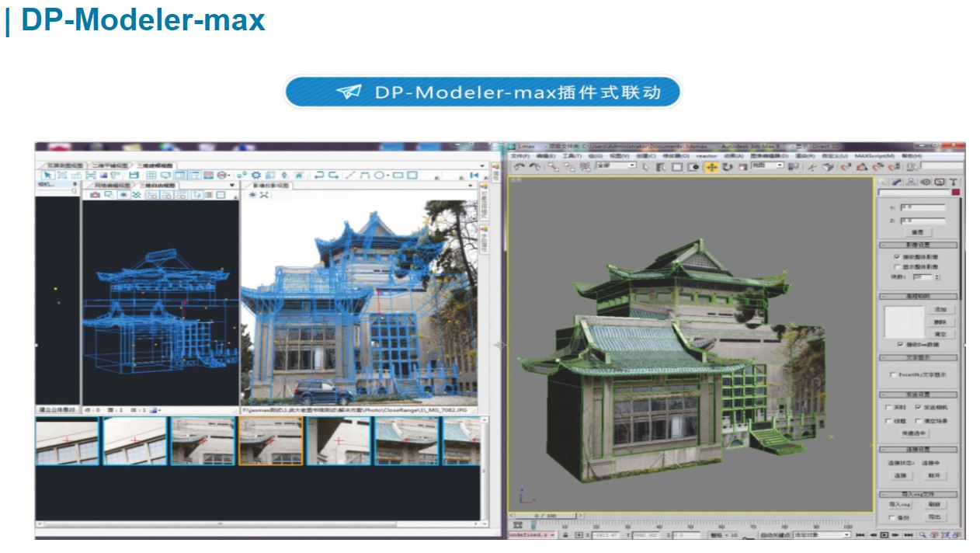Enable the PointObj文字显示 checkbox
Image resolution: width=980 pixels, height=553 pixels.
pyautogui.click(x=893, y=374)
